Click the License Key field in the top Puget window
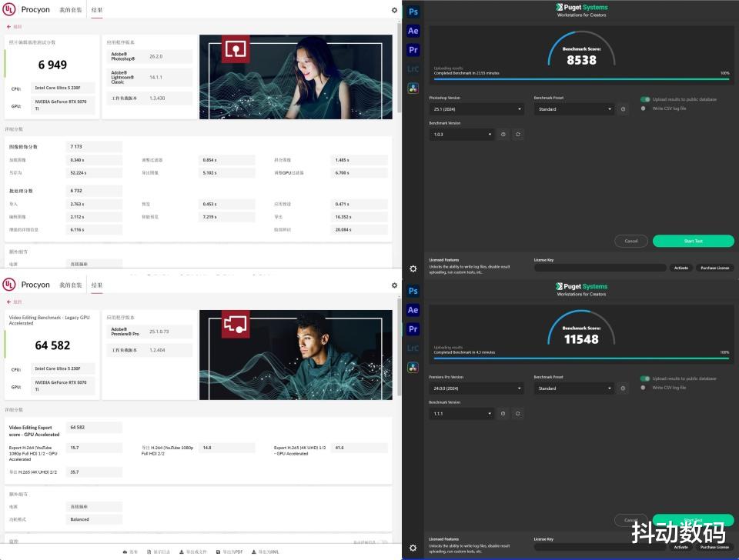The image size is (739, 560). [x=600, y=268]
